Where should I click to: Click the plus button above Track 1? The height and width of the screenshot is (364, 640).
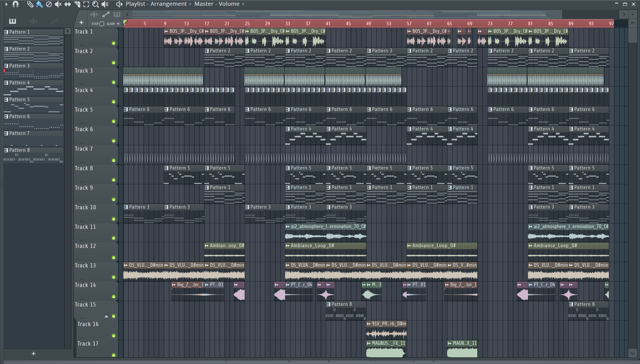[81, 22]
